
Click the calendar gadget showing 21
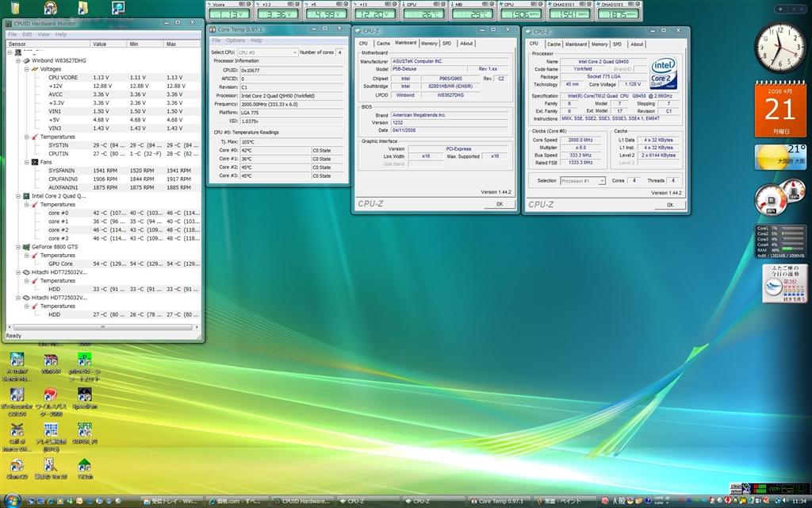pyautogui.click(x=780, y=110)
